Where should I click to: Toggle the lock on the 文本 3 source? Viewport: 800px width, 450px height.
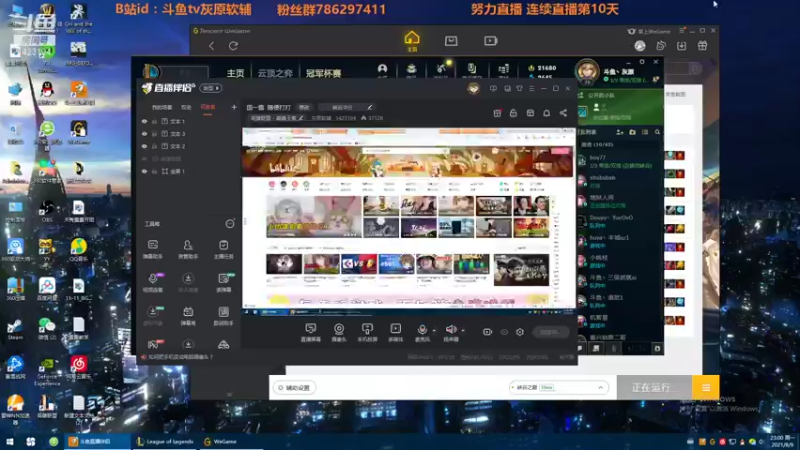154,134
